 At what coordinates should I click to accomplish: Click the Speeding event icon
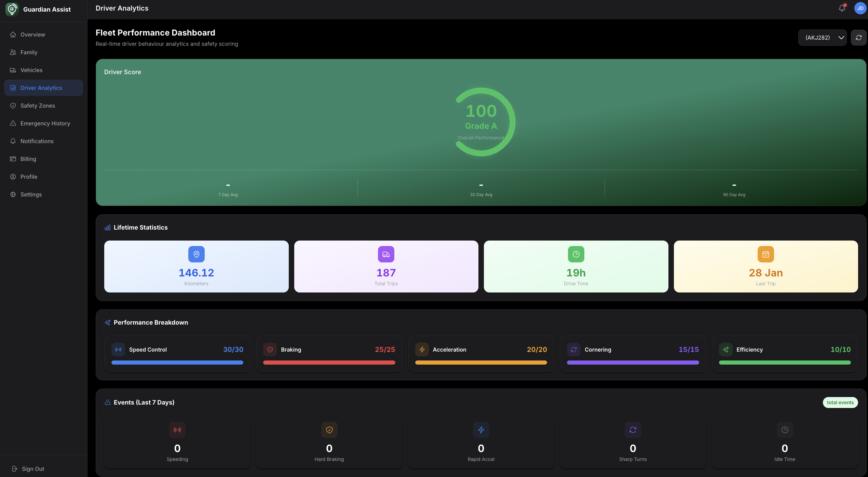pyautogui.click(x=177, y=430)
